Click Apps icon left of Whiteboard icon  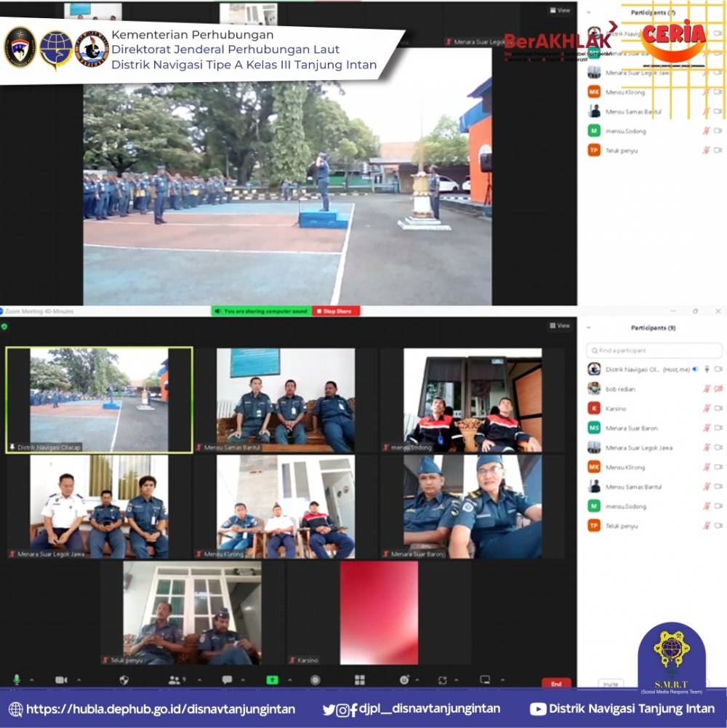(443, 680)
